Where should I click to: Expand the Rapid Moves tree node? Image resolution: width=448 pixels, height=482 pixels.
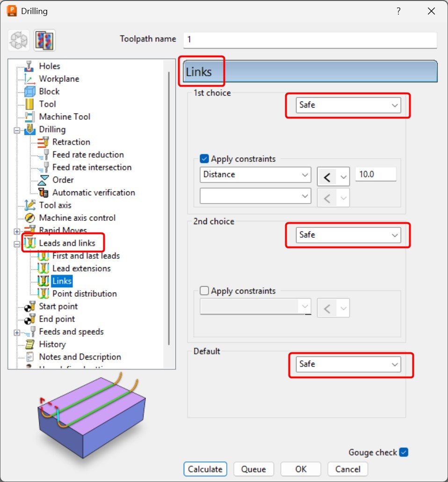click(x=16, y=230)
